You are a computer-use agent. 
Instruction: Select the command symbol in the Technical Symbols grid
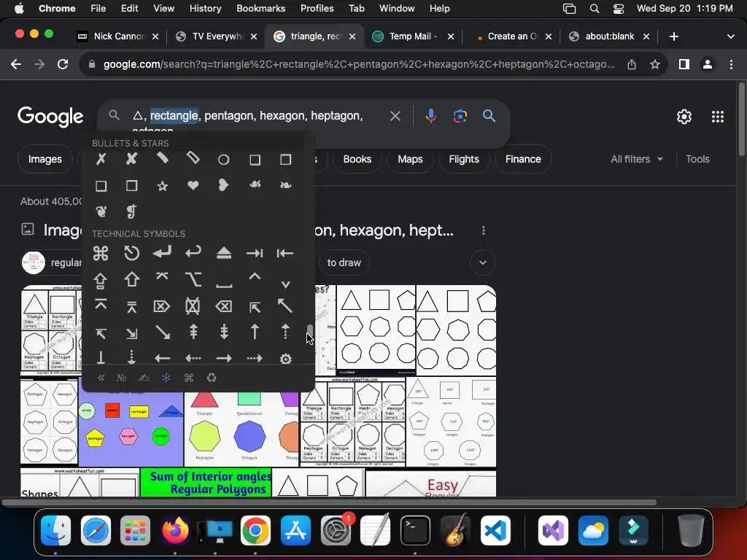coord(101,253)
